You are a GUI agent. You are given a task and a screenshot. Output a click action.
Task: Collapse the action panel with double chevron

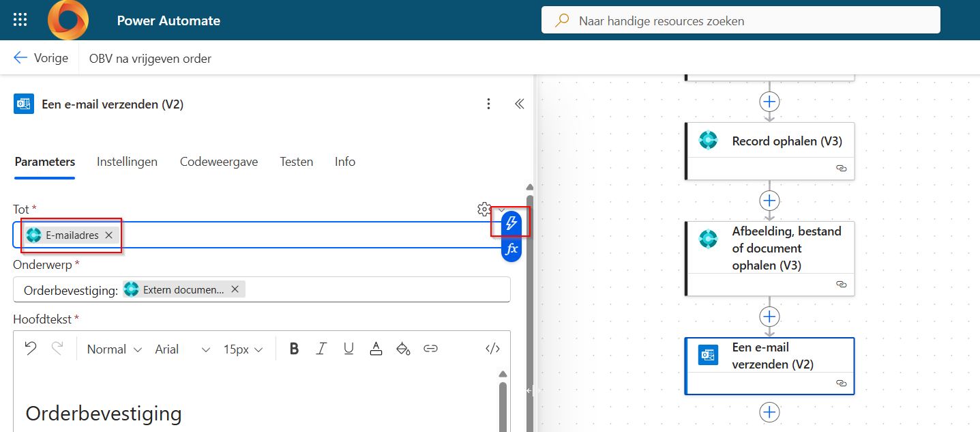[519, 104]
